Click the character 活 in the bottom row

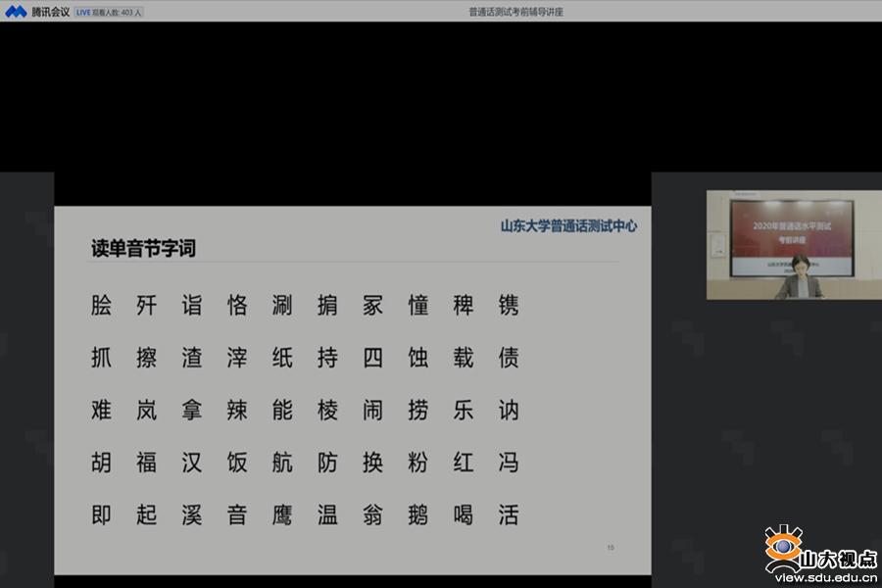click(509, 514)
